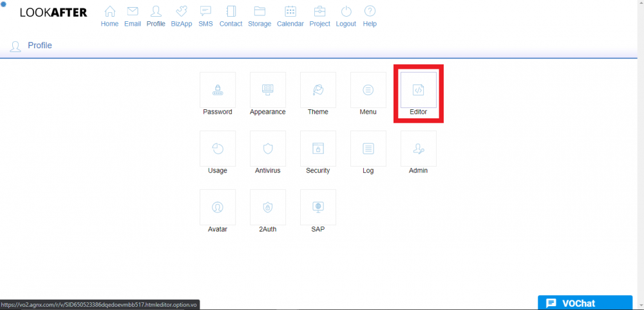Open the Log document tile
The image size is (644, 310).
(368, 149)
